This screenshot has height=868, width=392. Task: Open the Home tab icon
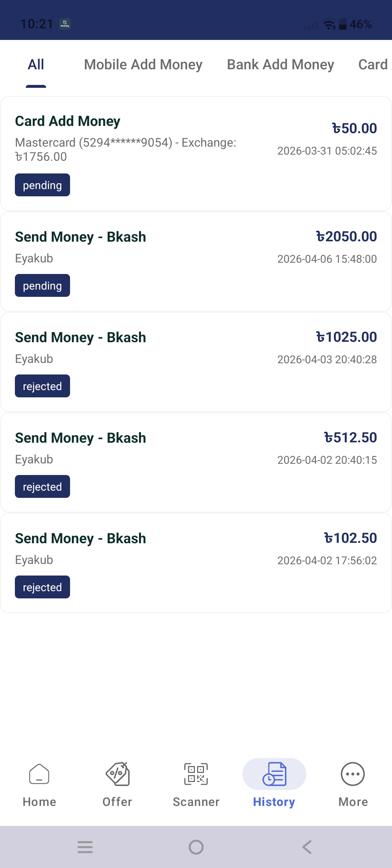(39, 774)
